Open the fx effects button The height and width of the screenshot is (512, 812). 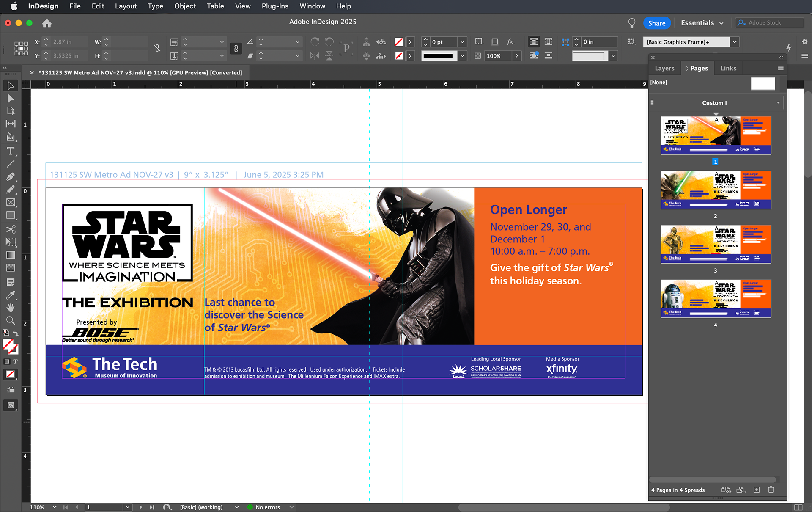(x=511, y=41)
